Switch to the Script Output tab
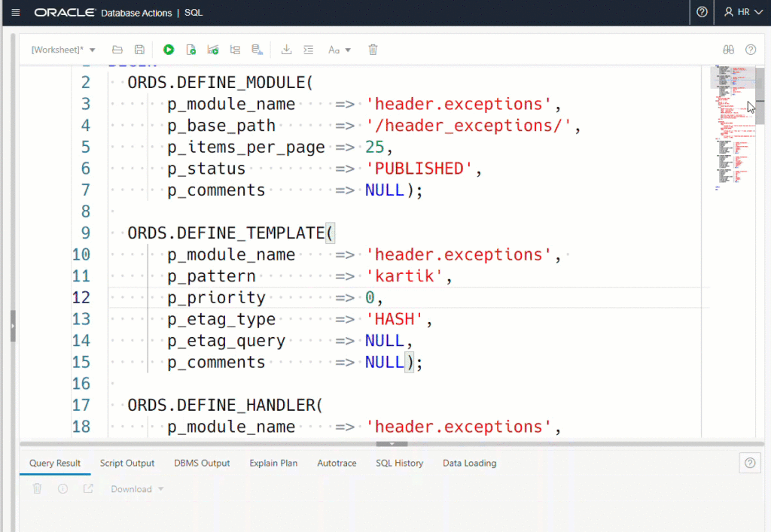The height and width of the screenshot is (532, 771). (126, 464)
